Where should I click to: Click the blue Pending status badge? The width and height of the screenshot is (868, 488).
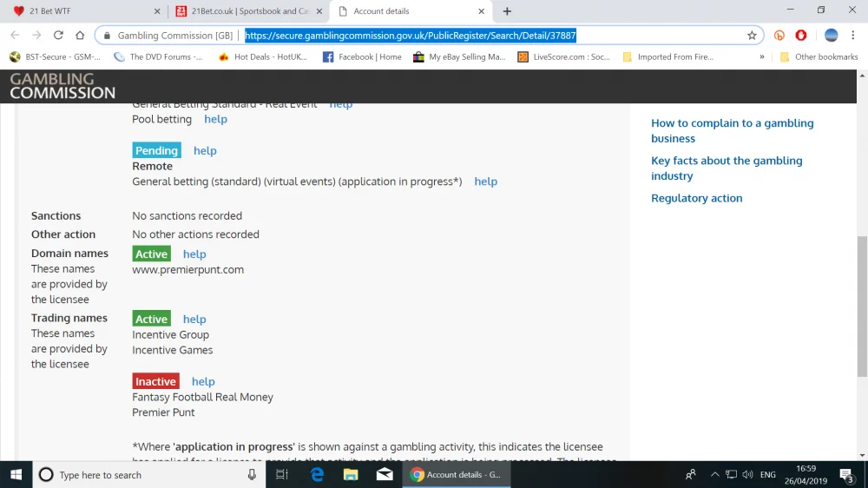click(x=156, y=151)
